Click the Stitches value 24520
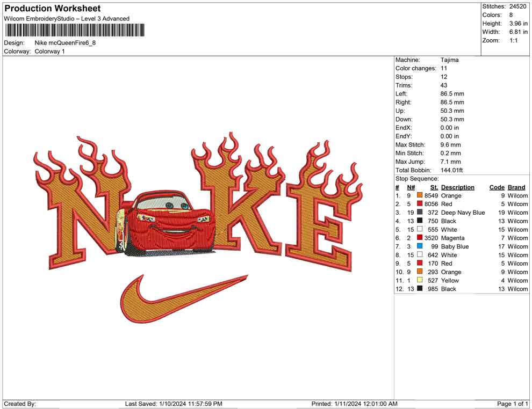 [517, 6]
